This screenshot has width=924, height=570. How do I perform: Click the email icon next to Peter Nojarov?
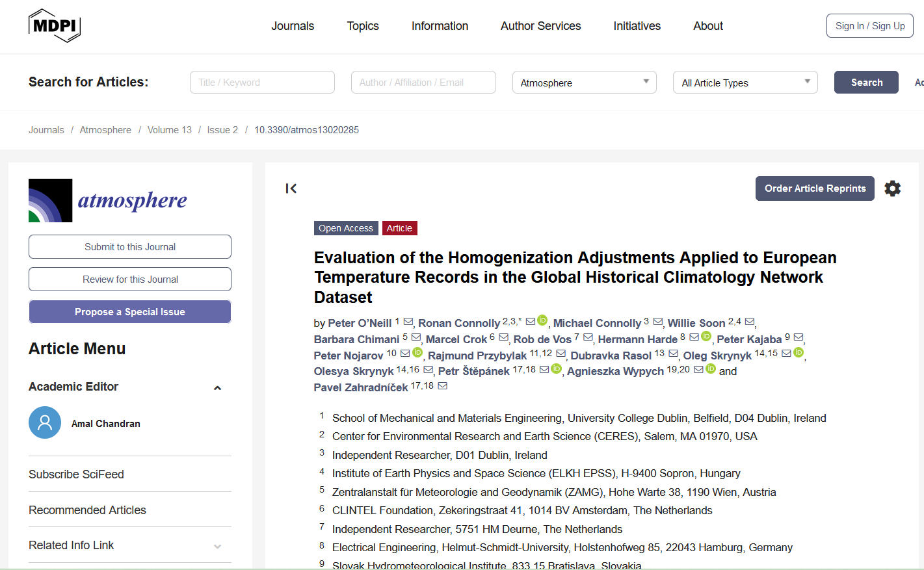(405, 354)
